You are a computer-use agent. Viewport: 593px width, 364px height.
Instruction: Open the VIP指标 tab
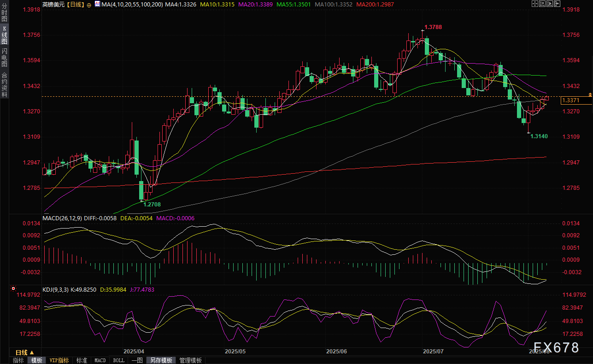[x=59, y=360]
